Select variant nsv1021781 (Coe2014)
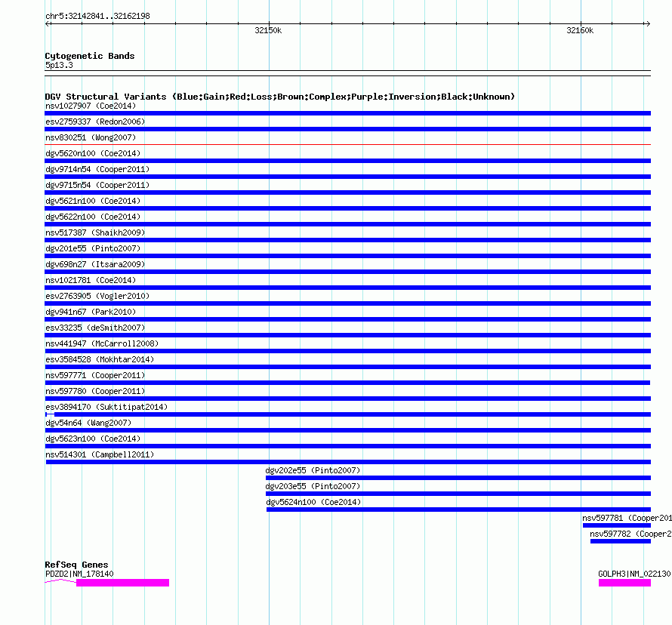 (x=91, y=280)
